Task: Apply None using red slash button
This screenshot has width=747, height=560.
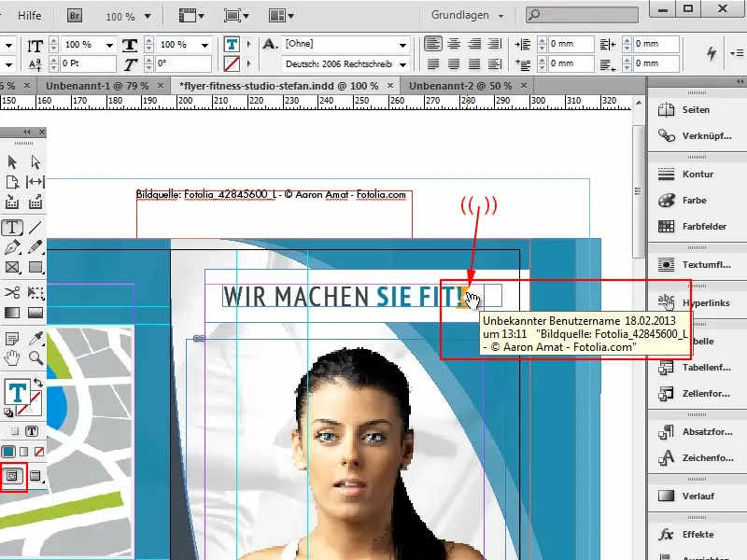Action: [39, 452]
